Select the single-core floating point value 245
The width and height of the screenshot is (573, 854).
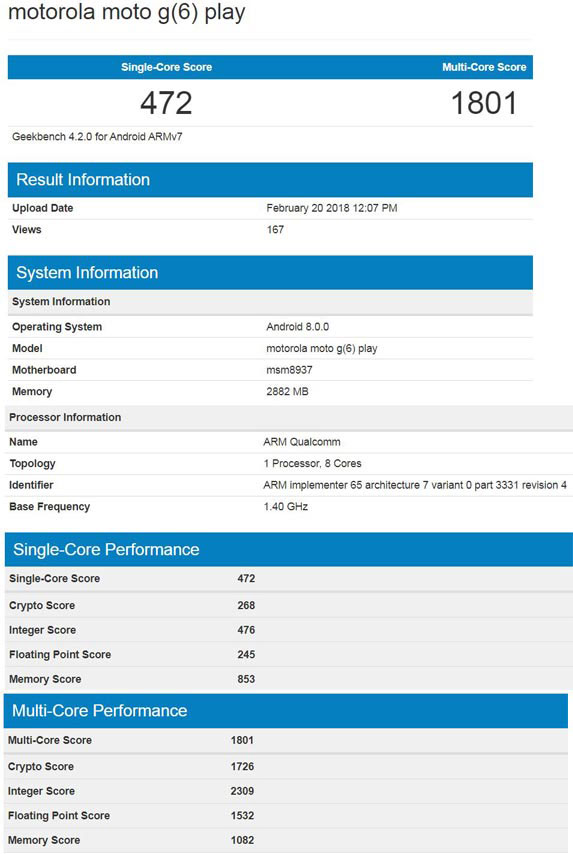[x=246, y=655]
